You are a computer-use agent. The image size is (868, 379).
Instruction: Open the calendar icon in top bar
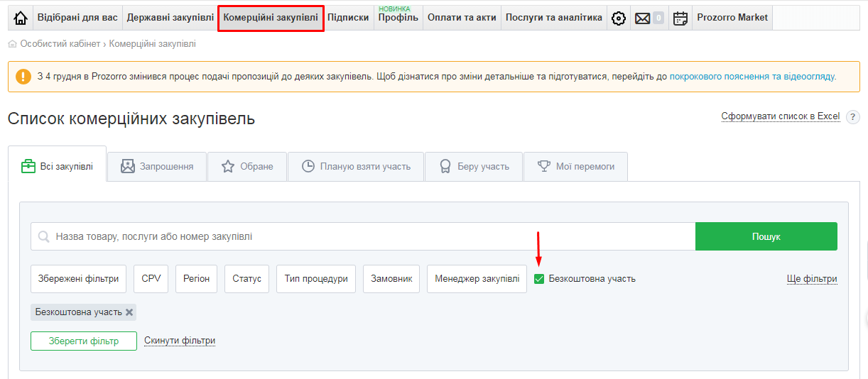[680, 18]
